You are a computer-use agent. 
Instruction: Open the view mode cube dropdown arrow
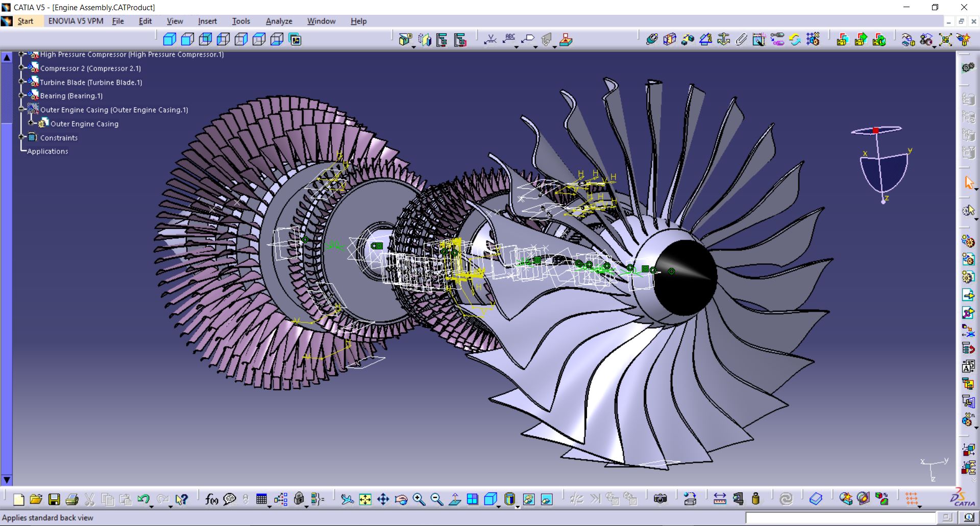click(498, 507)
